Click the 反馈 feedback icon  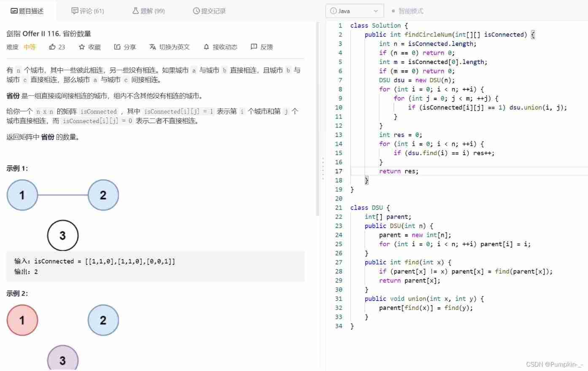pyautogui.click(x=254, y=47)
